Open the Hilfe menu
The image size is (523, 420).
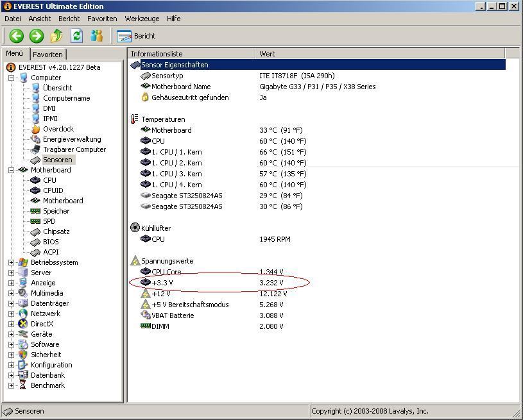coord(173,19)
